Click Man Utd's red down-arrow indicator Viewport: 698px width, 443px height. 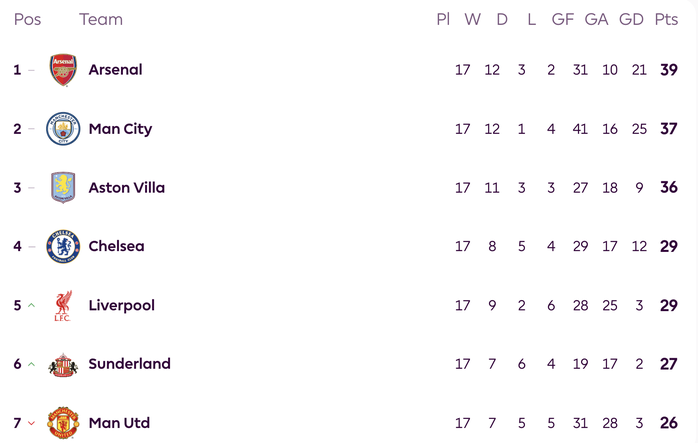point(31,424)
